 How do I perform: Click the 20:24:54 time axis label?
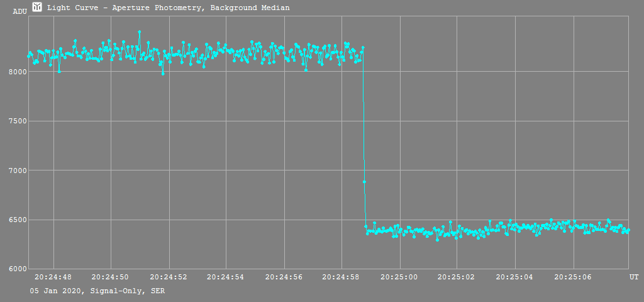pos(226,277)
